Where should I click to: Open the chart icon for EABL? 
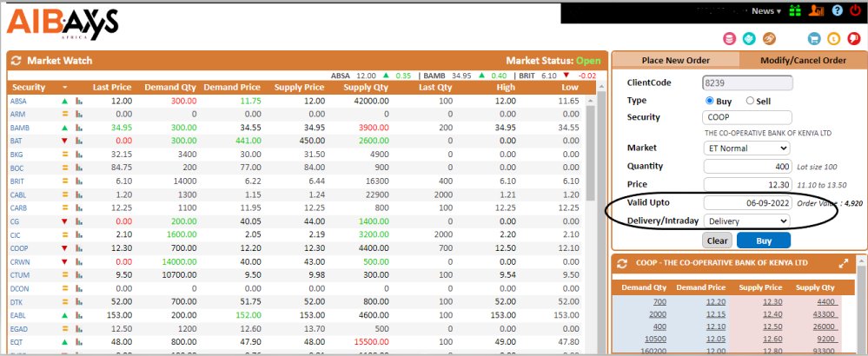79,315
